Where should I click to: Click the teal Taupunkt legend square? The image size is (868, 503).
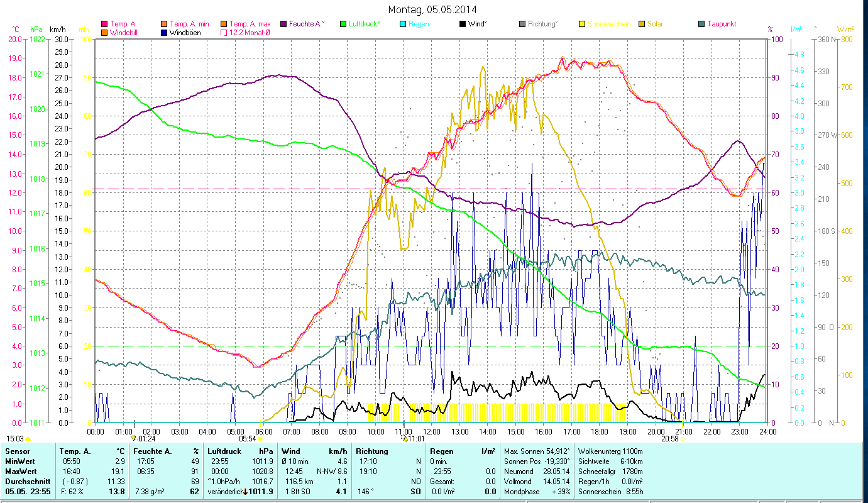click(701, 24)
